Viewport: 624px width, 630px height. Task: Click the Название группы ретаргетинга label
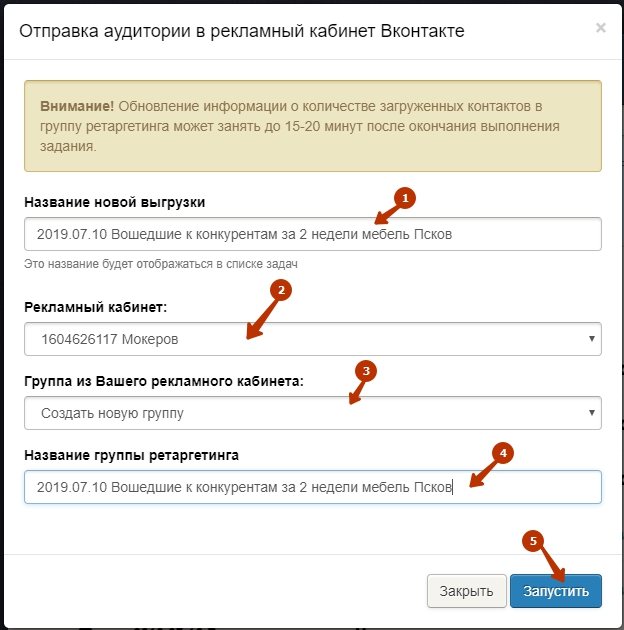click(131, 456)
